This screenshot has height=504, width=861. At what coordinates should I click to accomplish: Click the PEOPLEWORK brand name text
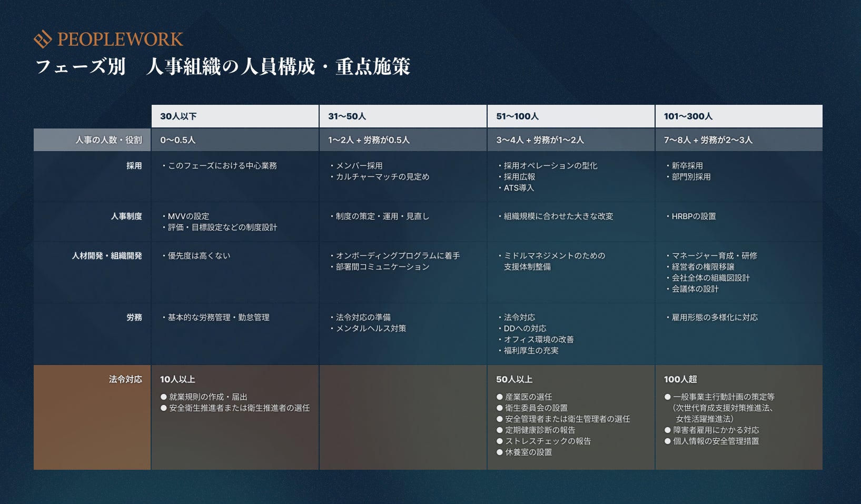[120, 39]
